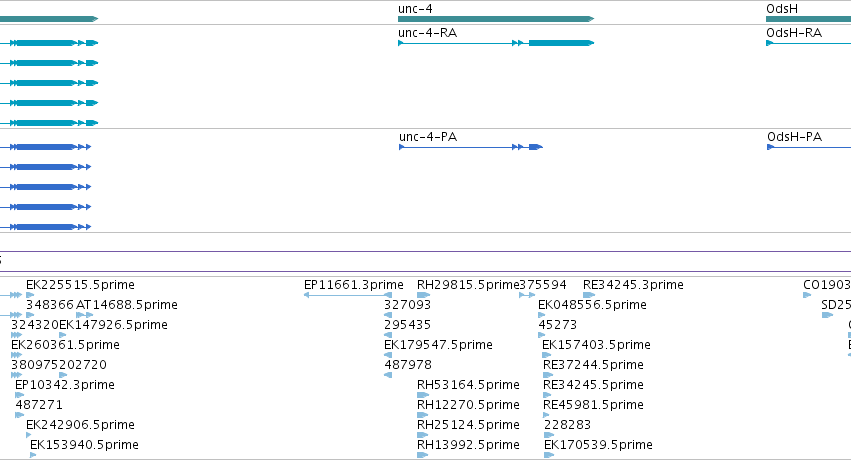
Task: Select EST EK157403.5prime
Action: [x=596, y=345]
